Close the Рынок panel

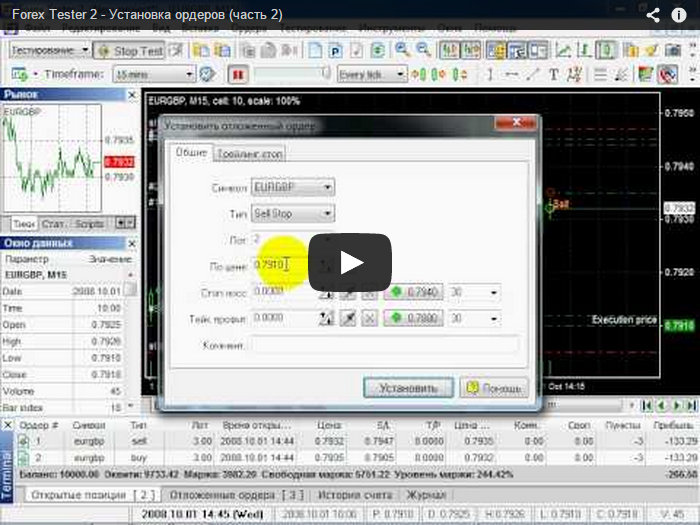[x=132, y=95]
